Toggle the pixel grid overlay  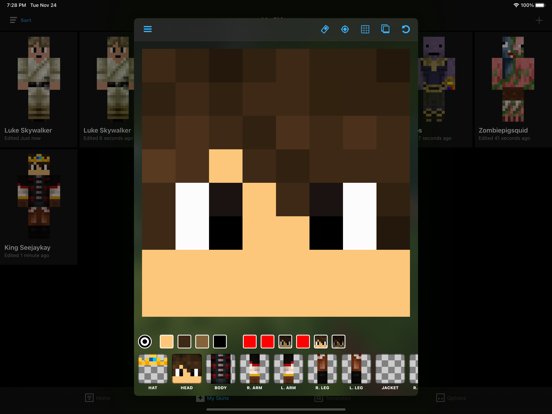(365, 29)
